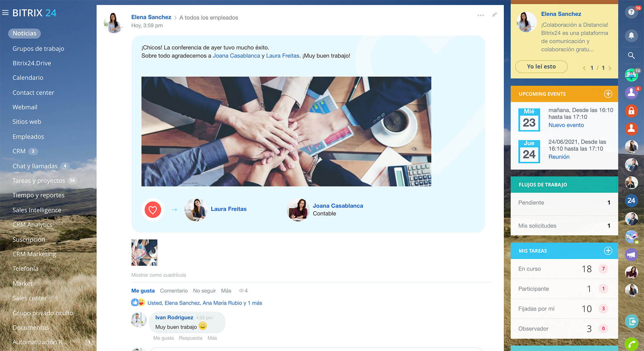Open the attached image thumbnail below the post

click(144, 253)
